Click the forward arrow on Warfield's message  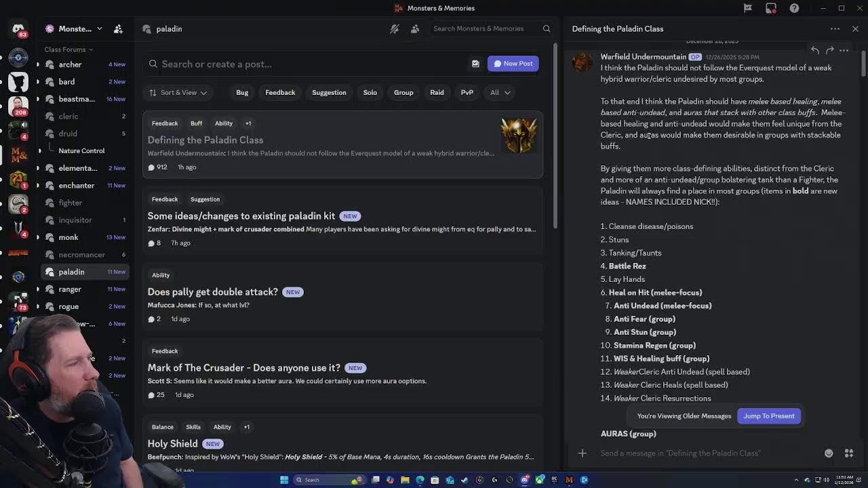pyautogui.click(x=829, y=50)
